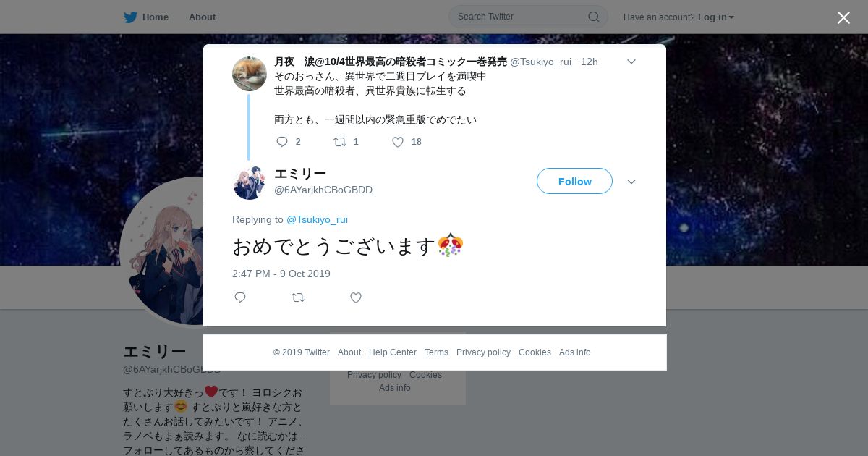This screenshot has height=456, width=868.
Task: Open Tsukiyo_rui's avatar thumbnail
Action: coord(250,74)
